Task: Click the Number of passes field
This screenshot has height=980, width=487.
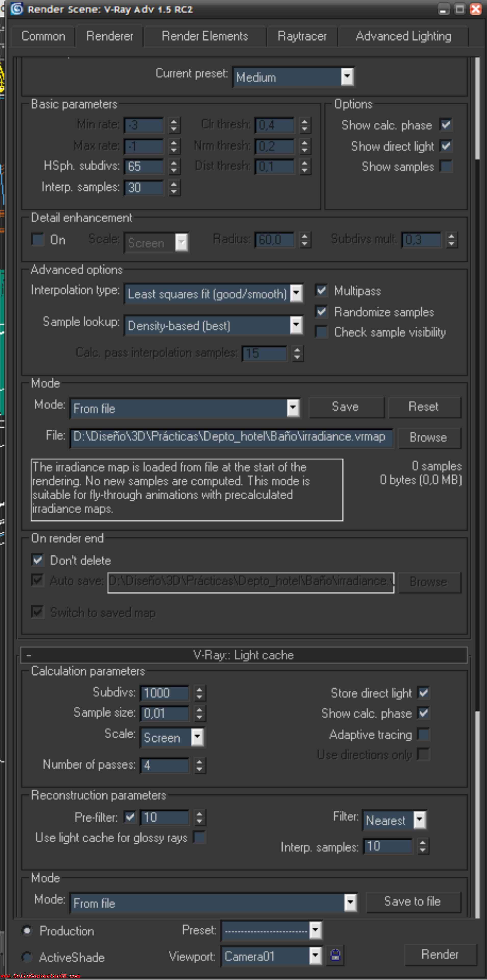Action: tap(164, 765)
